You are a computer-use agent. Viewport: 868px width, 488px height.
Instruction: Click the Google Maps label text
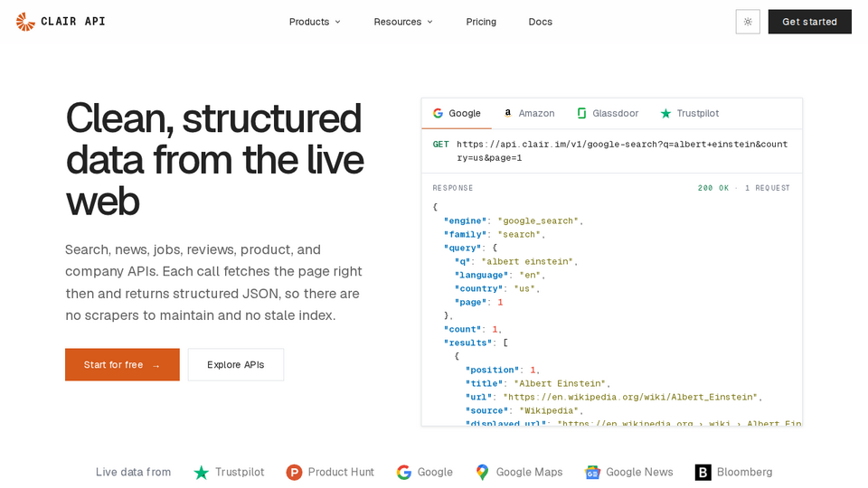(x=529, y=473)
